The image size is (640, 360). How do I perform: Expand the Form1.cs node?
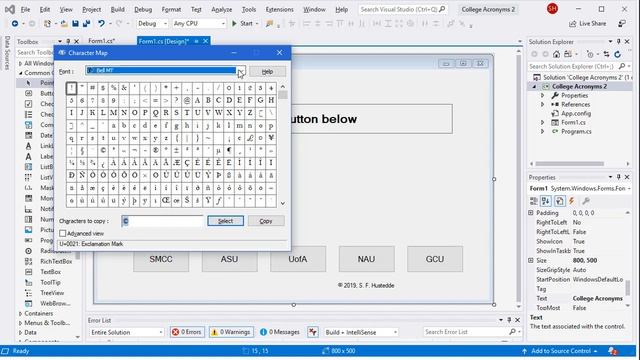(542, 122)
